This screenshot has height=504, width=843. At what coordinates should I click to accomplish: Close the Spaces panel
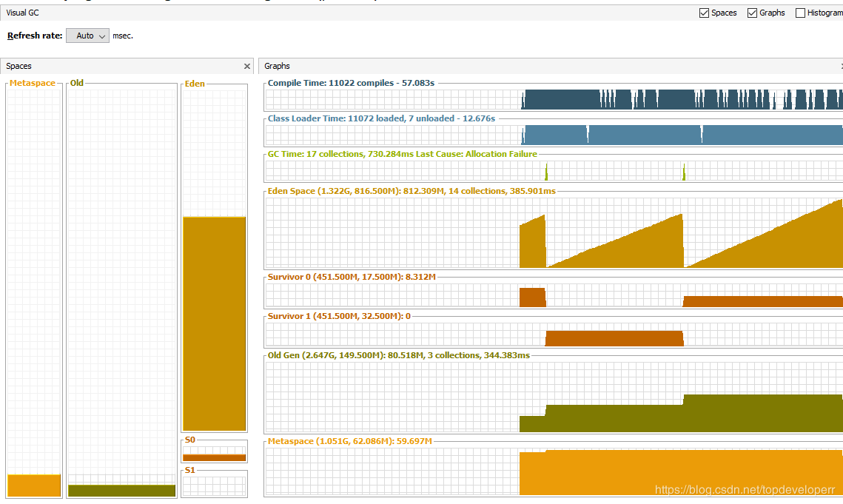[x=247, y=67]
